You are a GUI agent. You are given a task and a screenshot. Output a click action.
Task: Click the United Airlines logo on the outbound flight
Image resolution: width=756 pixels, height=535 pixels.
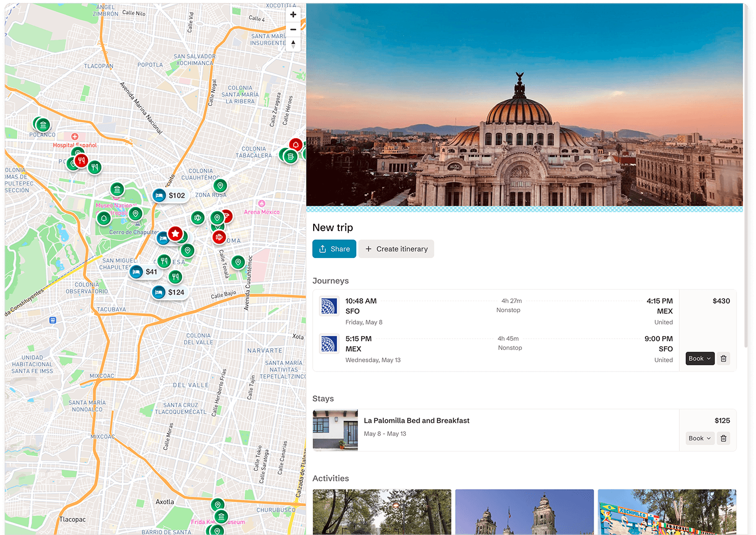329,305
